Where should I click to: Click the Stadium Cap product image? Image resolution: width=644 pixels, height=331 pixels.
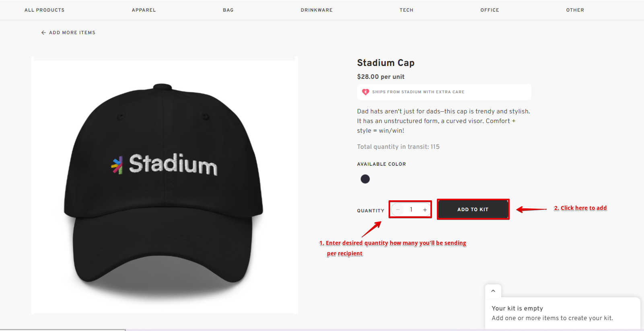[165, 185]
